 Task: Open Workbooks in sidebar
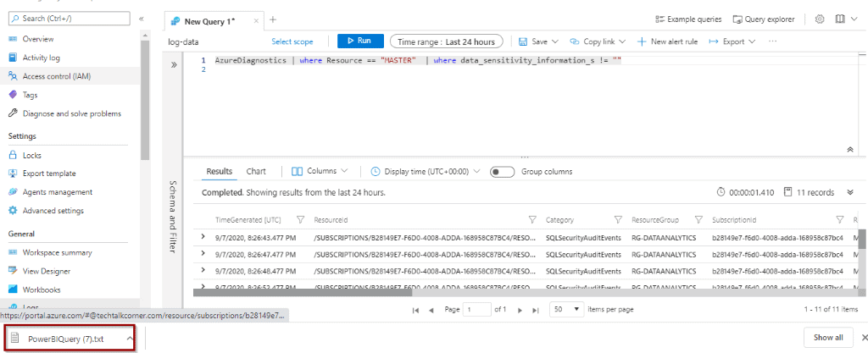[x=42, y=290]
